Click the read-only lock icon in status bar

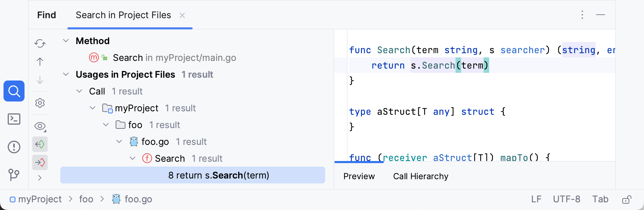click(x=626, y=199)
